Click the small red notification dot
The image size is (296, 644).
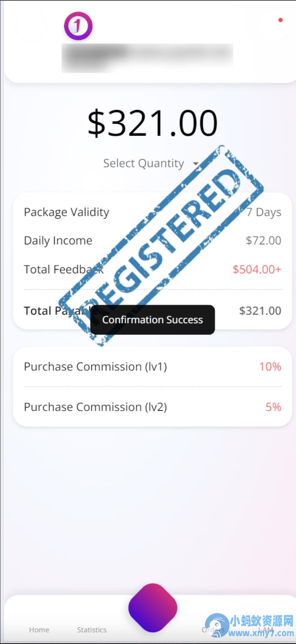point(281,20)
